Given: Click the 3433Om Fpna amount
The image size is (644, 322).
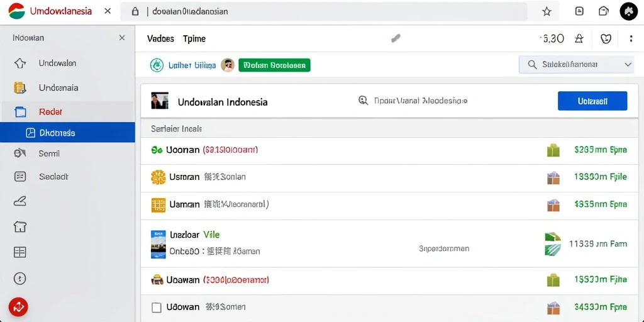Looking at the screenshot, I should point(601,307).
